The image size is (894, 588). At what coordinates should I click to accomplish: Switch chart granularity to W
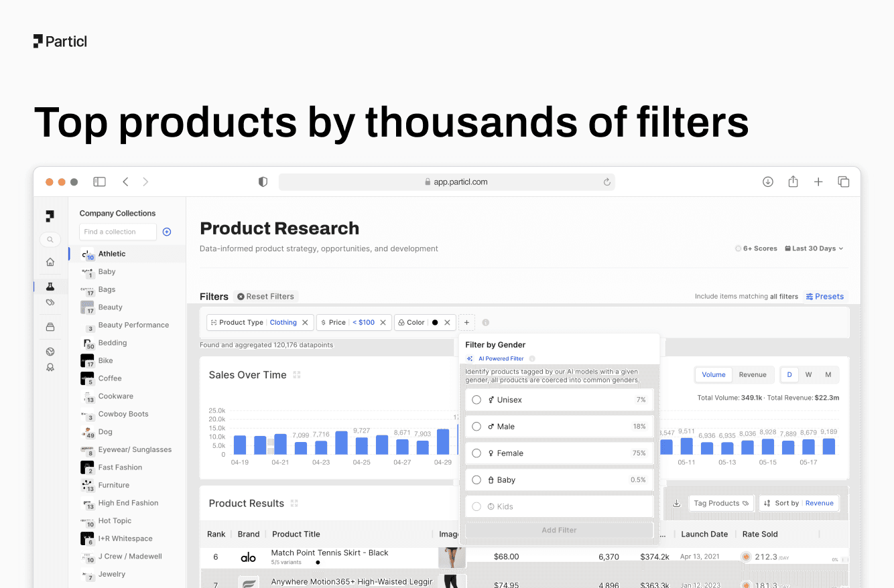[x=808, y=374]
